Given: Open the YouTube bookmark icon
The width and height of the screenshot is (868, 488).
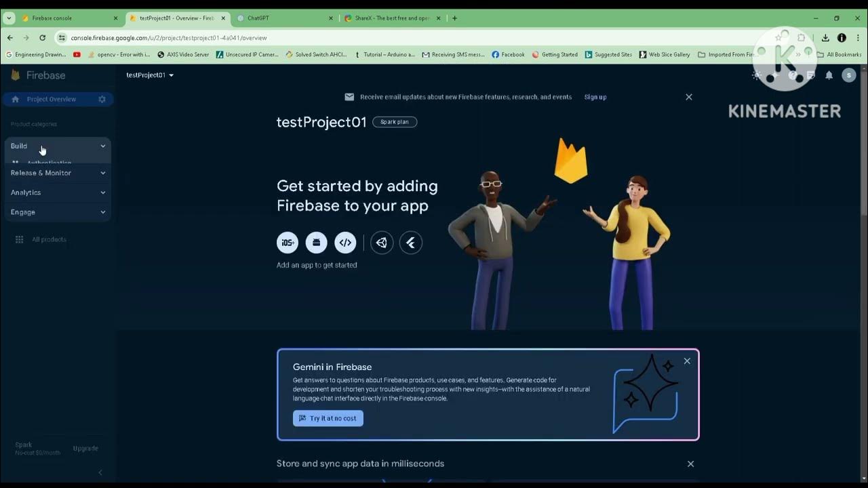Looking at the screenshot, I should pyautogui.click(x=77, y=54).
